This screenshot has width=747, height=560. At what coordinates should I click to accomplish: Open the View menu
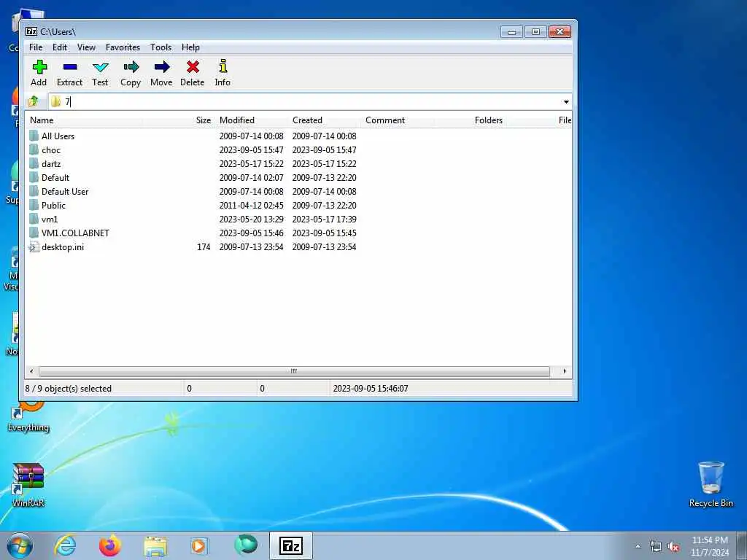click(x=86, y=47)
